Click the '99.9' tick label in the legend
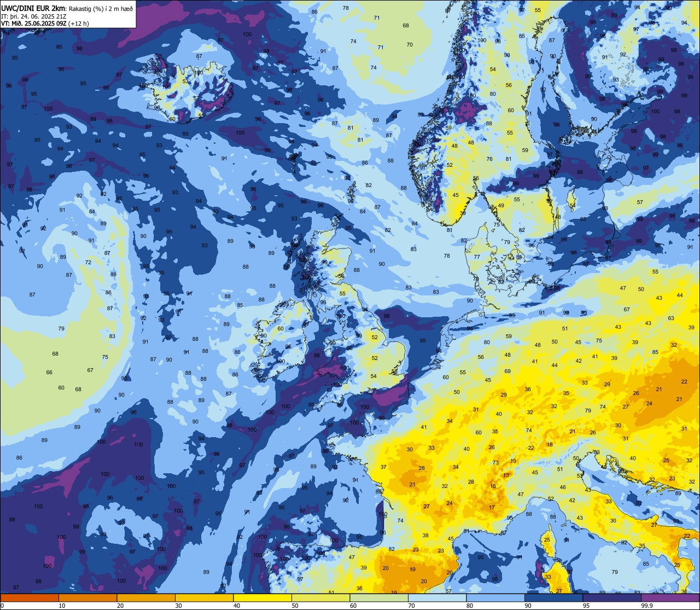700x610 pixels. (x=647, y=606)
